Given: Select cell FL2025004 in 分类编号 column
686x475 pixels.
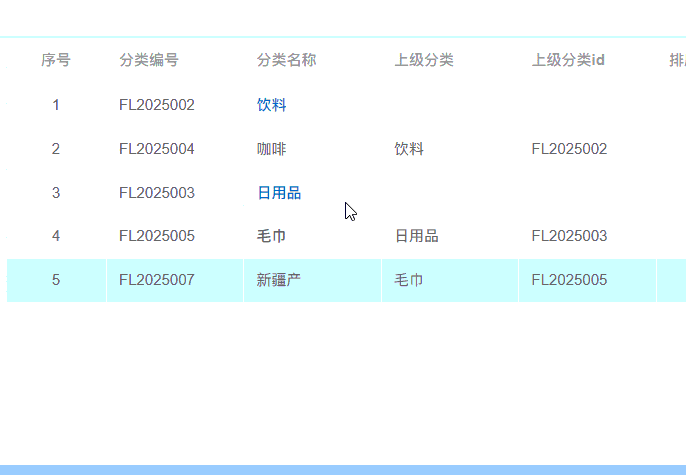Looking at the screenshot, I should click(157, 149).
